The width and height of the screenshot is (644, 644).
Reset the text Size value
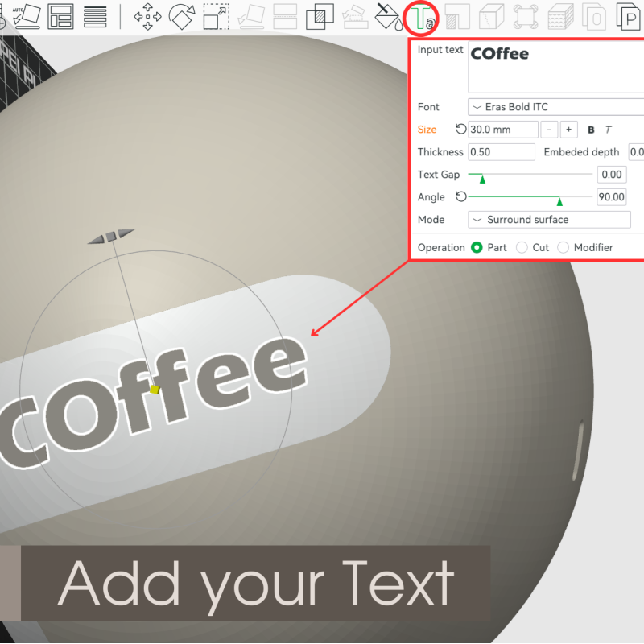pos(460,128)
